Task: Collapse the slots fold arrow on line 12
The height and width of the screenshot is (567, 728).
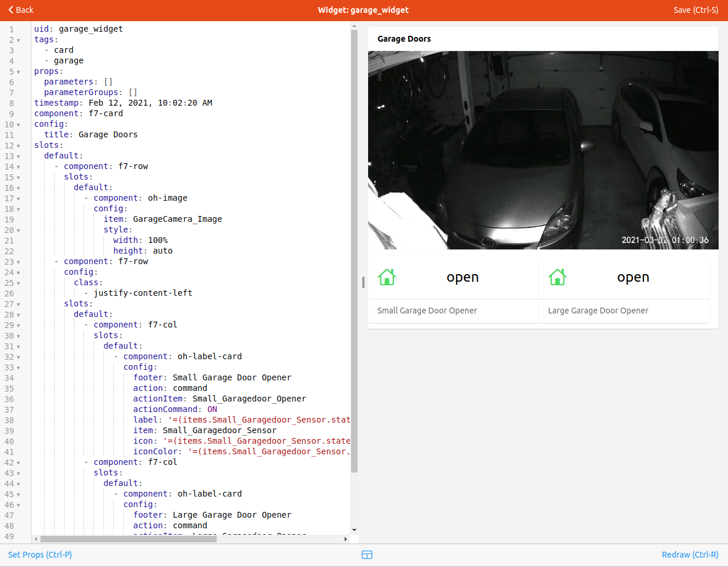Action: click(19, 145)
